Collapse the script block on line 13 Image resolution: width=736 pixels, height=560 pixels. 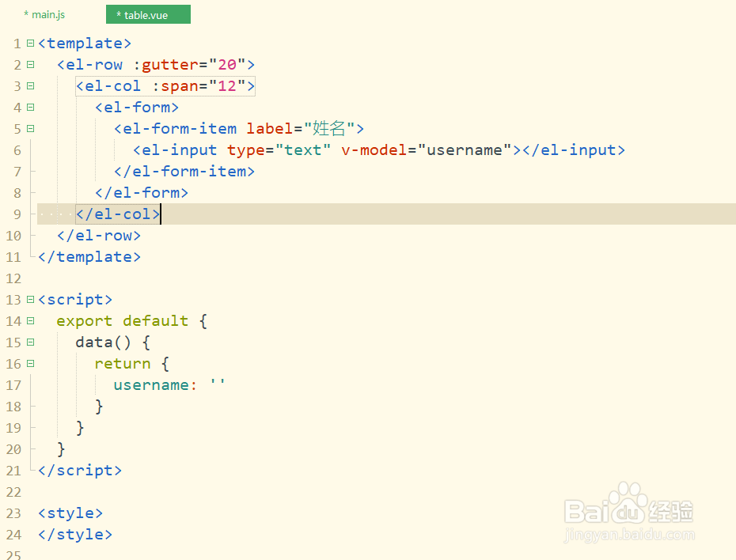coord(31,299)
